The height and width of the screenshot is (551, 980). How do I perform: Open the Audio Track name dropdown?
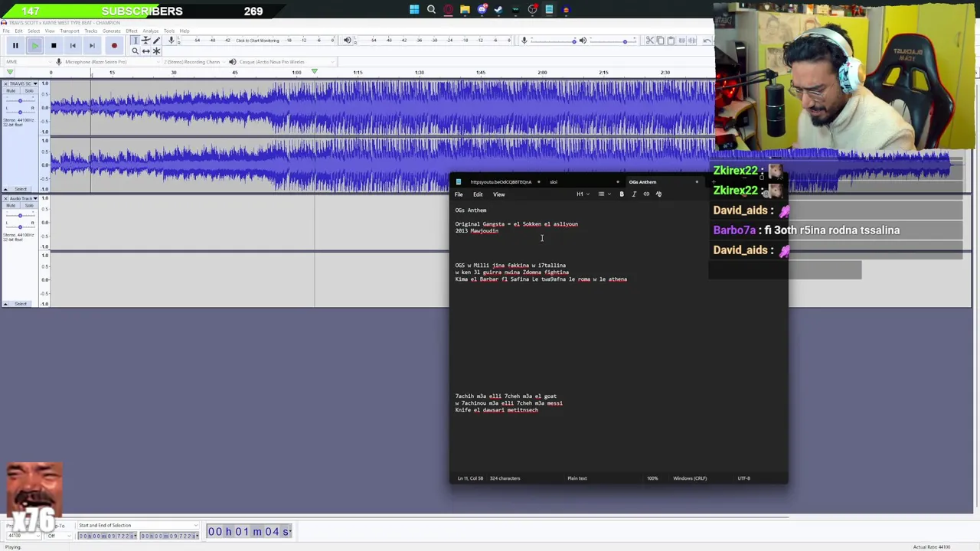pos(24,198)
